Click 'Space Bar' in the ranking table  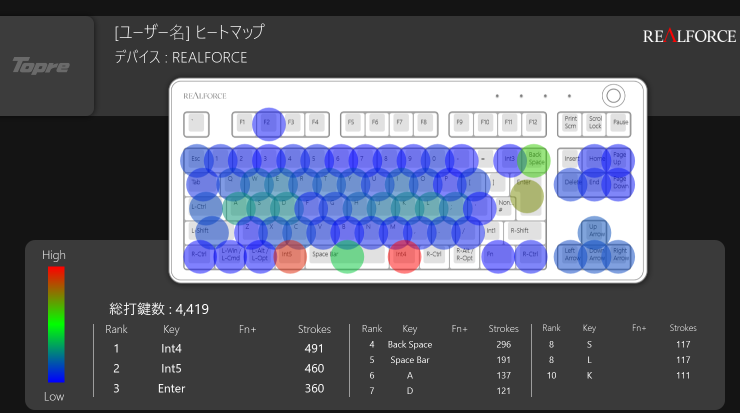click(410, 360)
